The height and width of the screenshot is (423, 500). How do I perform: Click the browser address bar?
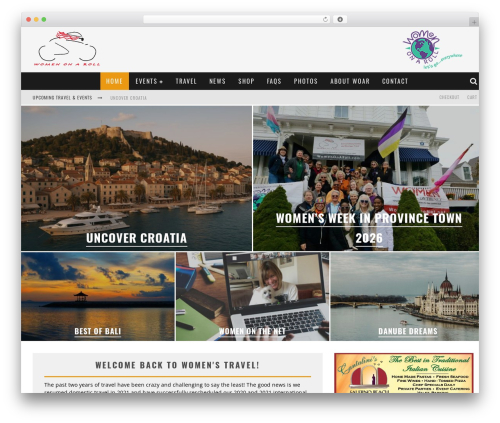232,19
